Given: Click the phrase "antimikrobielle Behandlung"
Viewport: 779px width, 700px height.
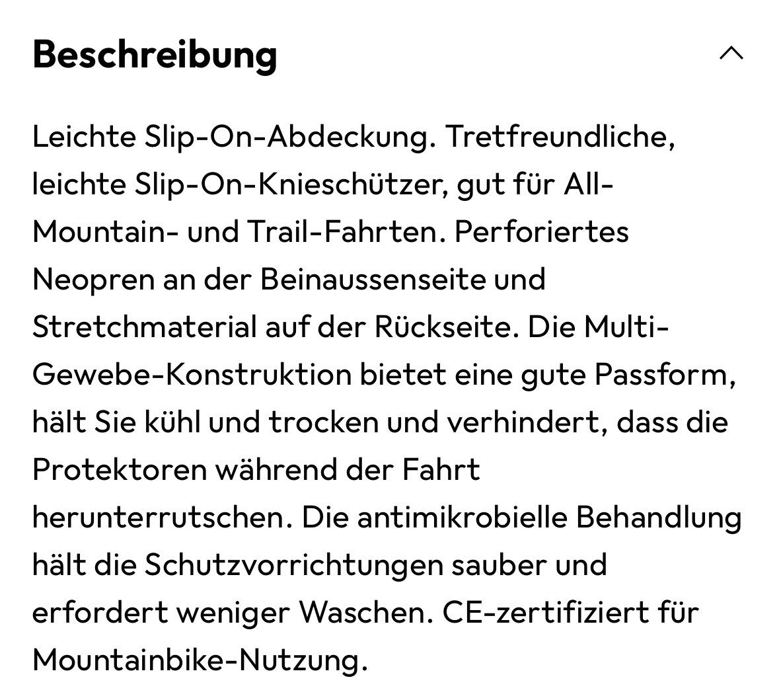Looking at the screenshot, I should [549, 518].
